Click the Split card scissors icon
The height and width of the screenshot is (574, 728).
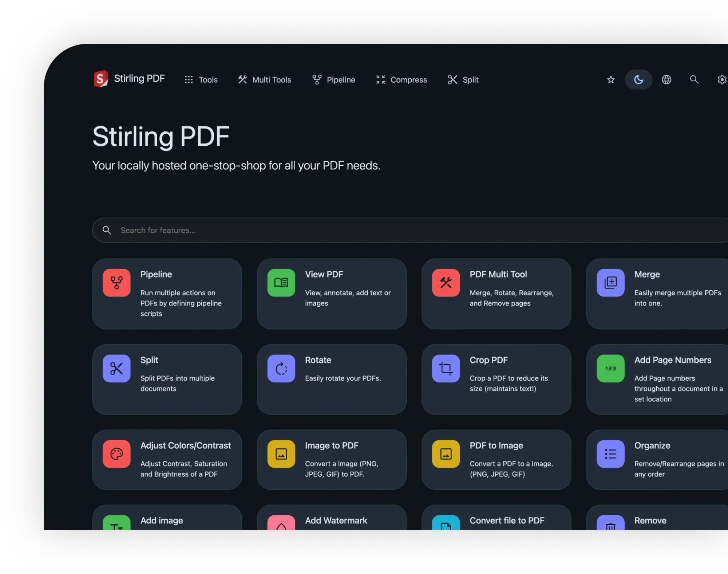click(x=116, y=368)
